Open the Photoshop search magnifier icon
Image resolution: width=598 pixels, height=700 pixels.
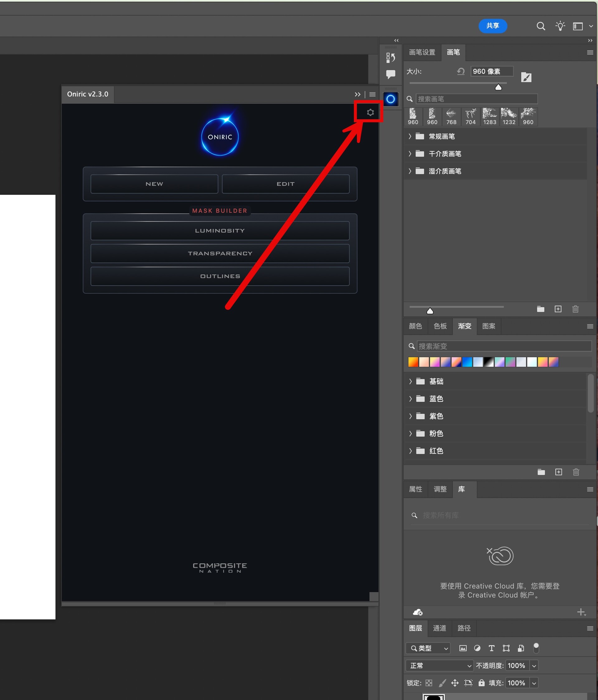pyautogui.click(x=541, y=26)
